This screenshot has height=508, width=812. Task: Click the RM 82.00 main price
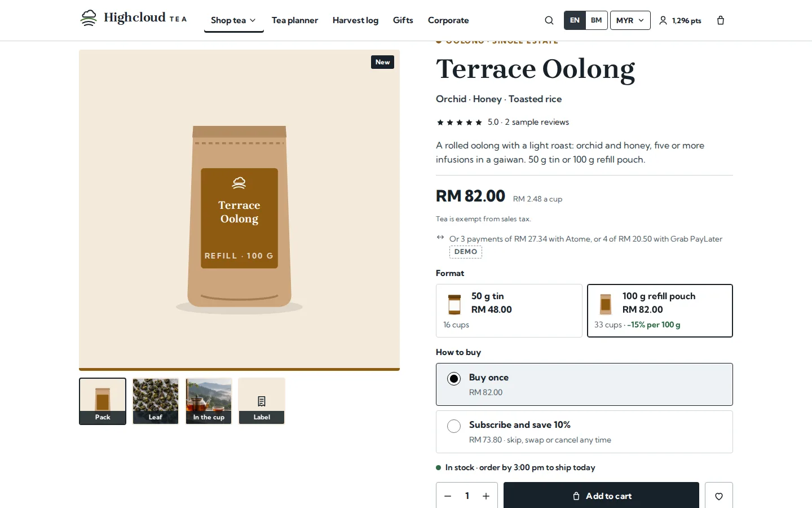(470, 196)
